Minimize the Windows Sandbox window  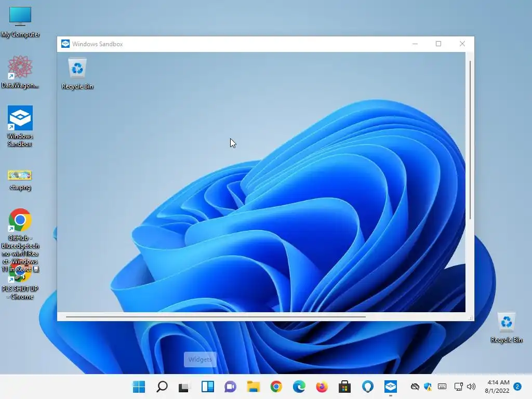415,44
